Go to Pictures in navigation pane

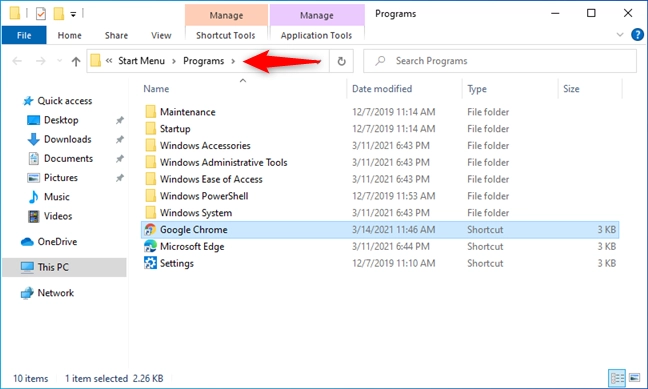pos(61,178)
